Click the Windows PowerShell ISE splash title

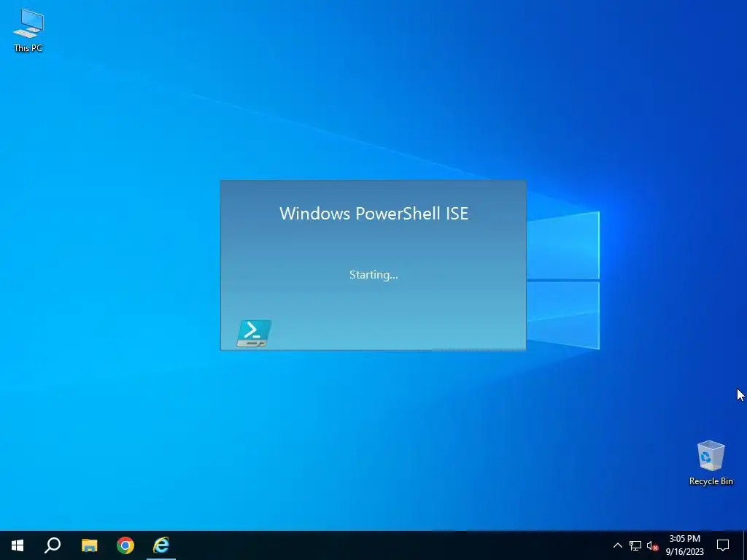[374, 214]
